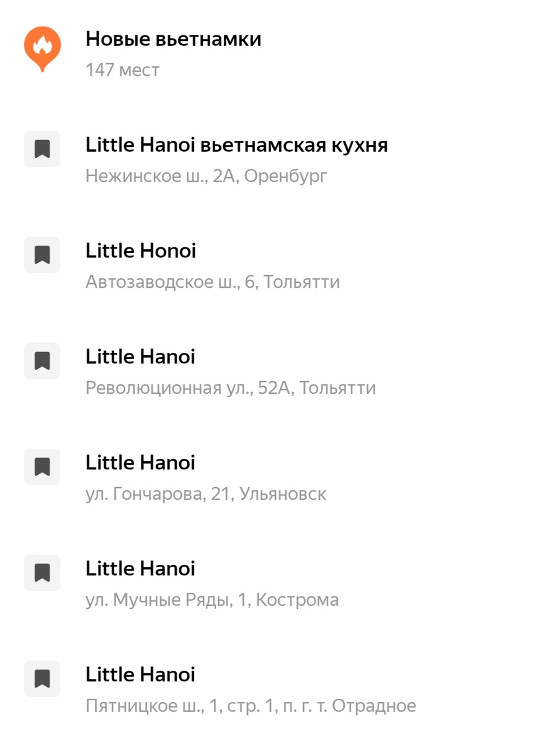
Task: Click the collection title Новые вьетнамки
Action: (x=174, y=38)
